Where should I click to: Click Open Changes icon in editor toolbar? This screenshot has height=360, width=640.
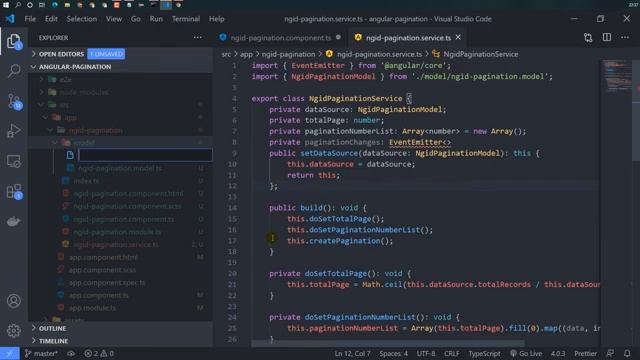[x=588, y=38]
